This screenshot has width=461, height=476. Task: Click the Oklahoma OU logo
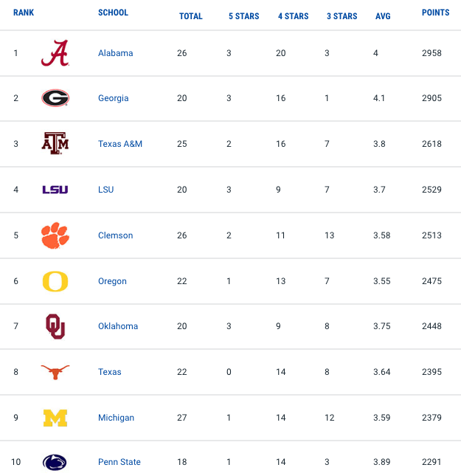click(55, 326)
